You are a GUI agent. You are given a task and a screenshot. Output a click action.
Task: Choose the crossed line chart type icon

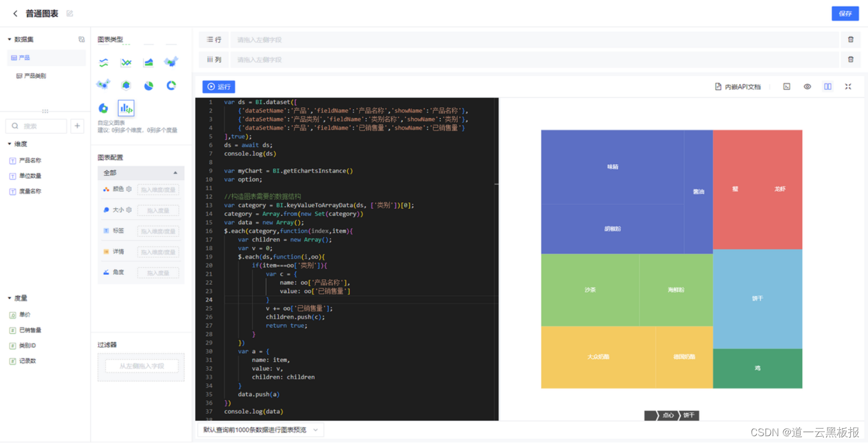point(126,62)
